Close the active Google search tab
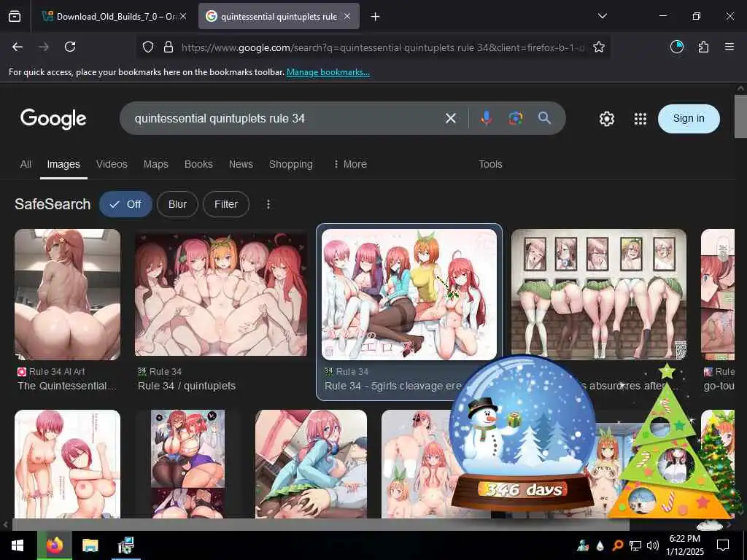This screenshot has width=747, height=560. click(347, 17)
